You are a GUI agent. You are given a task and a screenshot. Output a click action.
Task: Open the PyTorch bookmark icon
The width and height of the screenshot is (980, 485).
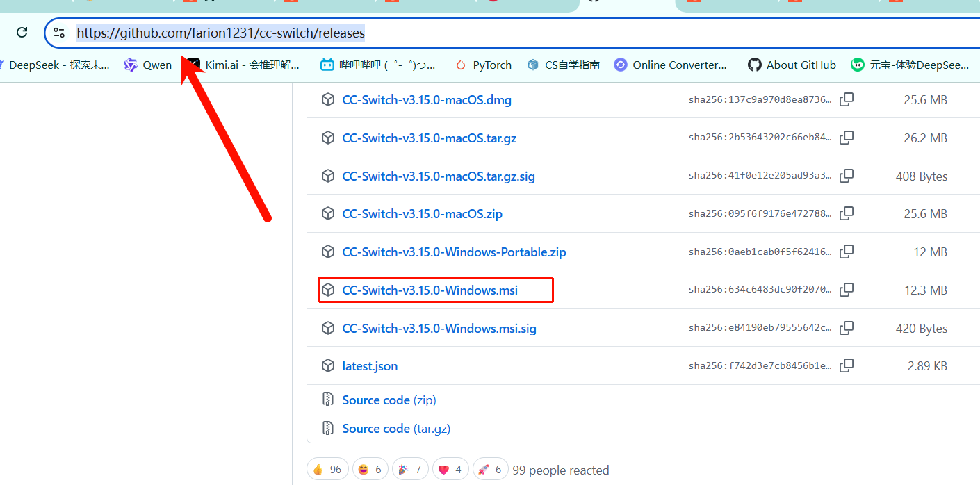(x=461, y=65)
